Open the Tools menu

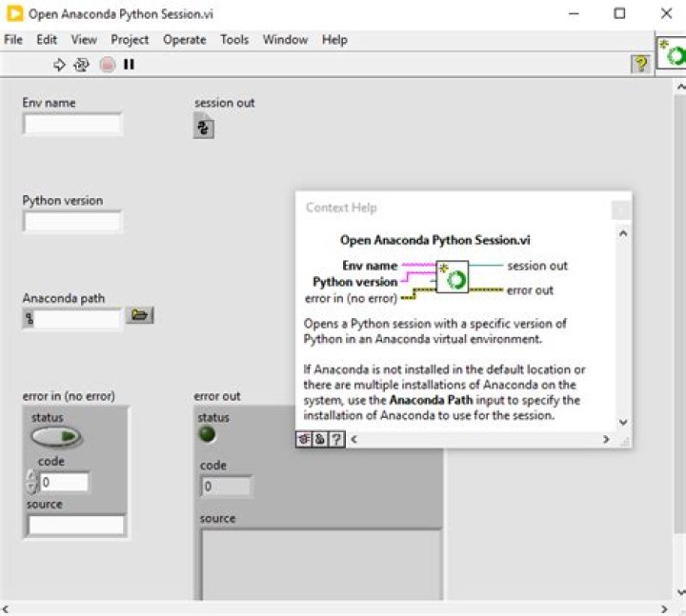click(234, 40)
